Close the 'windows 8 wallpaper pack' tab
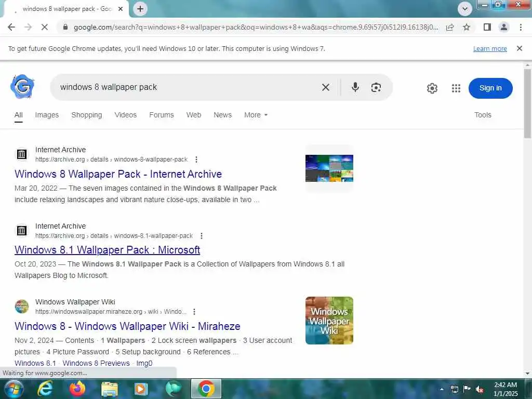Viewport: 532px width, 399px height. pyautogui.click(x=121, y=9)
